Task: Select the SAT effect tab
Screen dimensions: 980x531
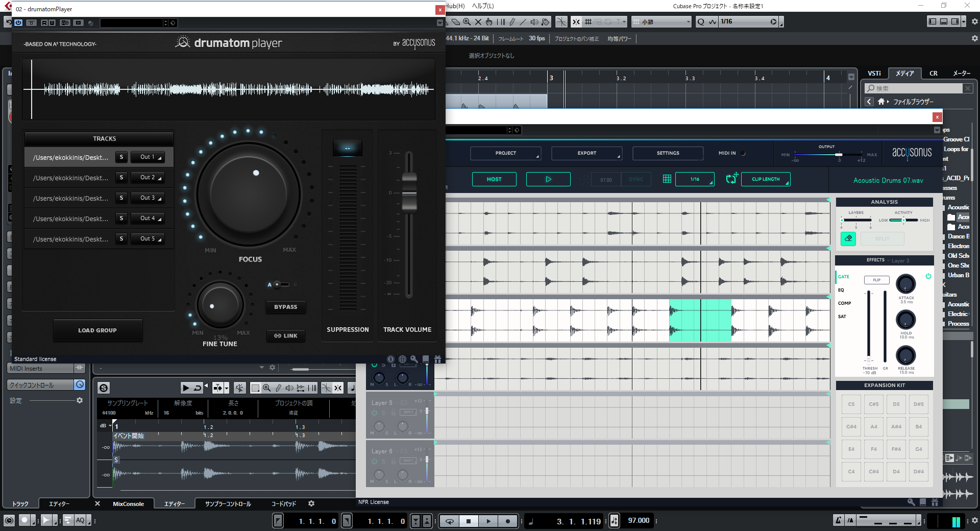Action: coord(842,317)
